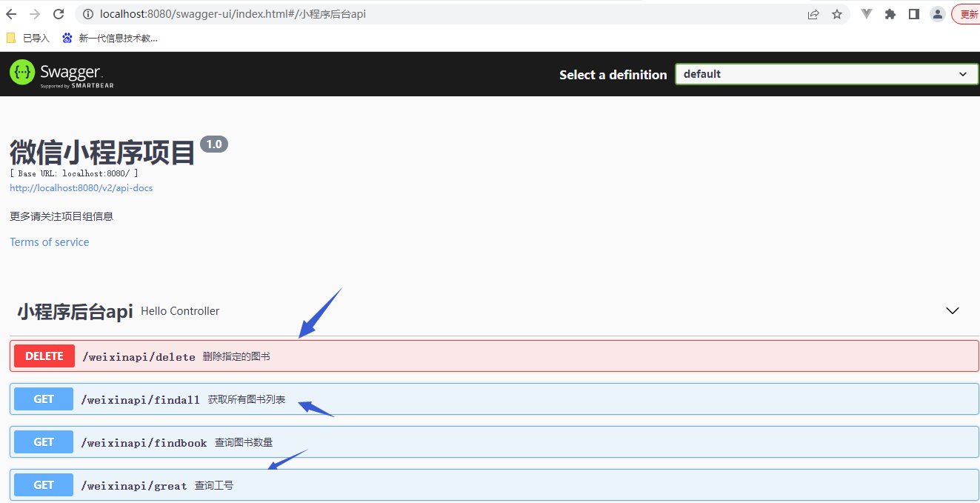Image resolution: width=980 pixels, height=503 pixels.
Task: Bookmark this page with the star icon
Action: (837, 14)
